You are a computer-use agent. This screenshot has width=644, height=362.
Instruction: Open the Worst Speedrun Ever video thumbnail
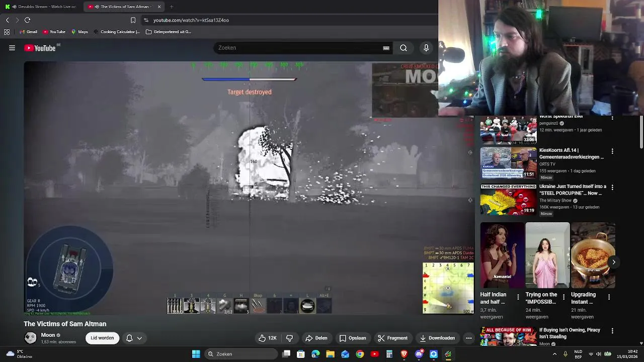(x=508, y=130)
